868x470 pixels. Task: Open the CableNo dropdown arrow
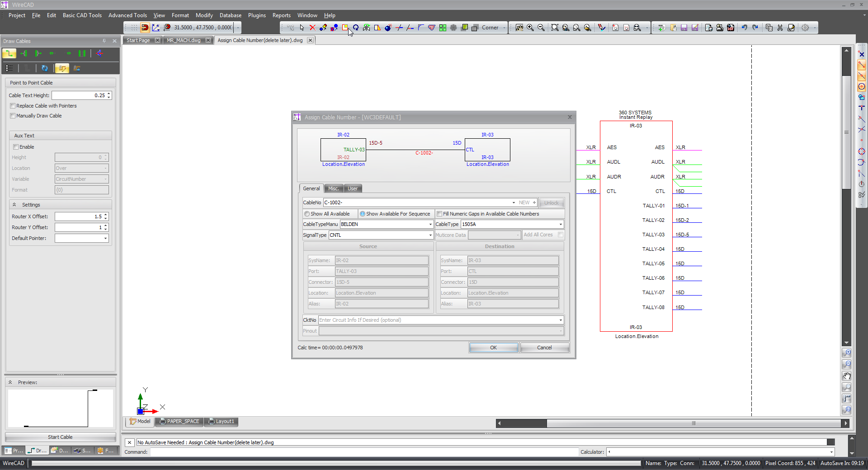click(x=514, y=202)
